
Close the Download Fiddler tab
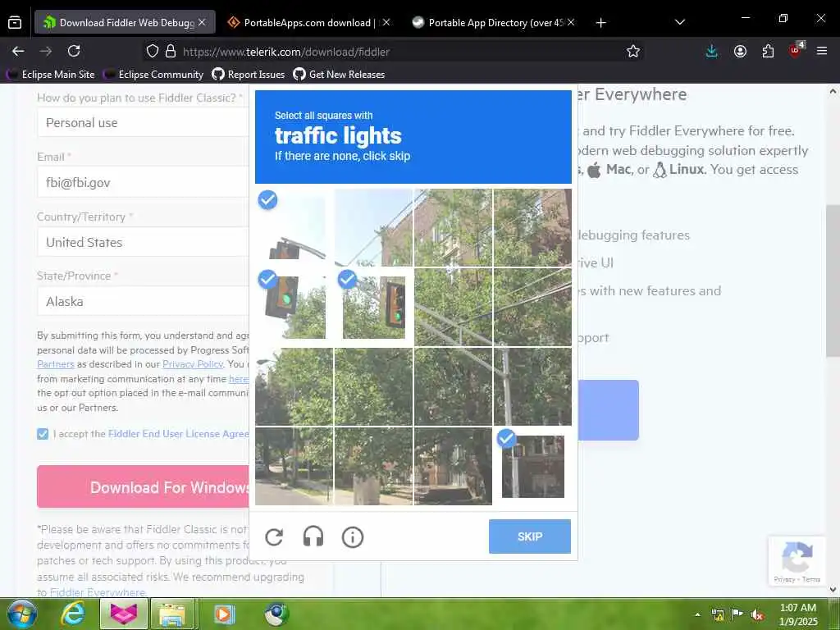pos(202,22)
